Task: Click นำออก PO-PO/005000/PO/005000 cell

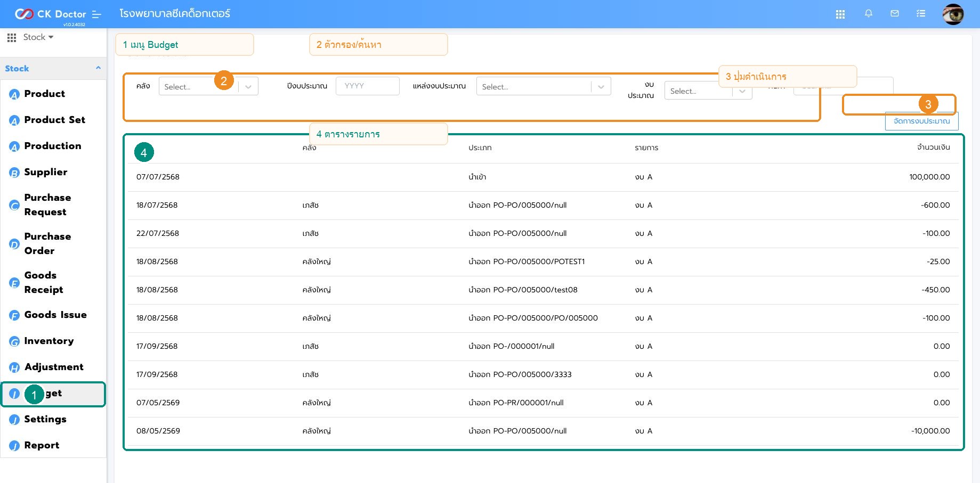Action: tap(533, 318)
